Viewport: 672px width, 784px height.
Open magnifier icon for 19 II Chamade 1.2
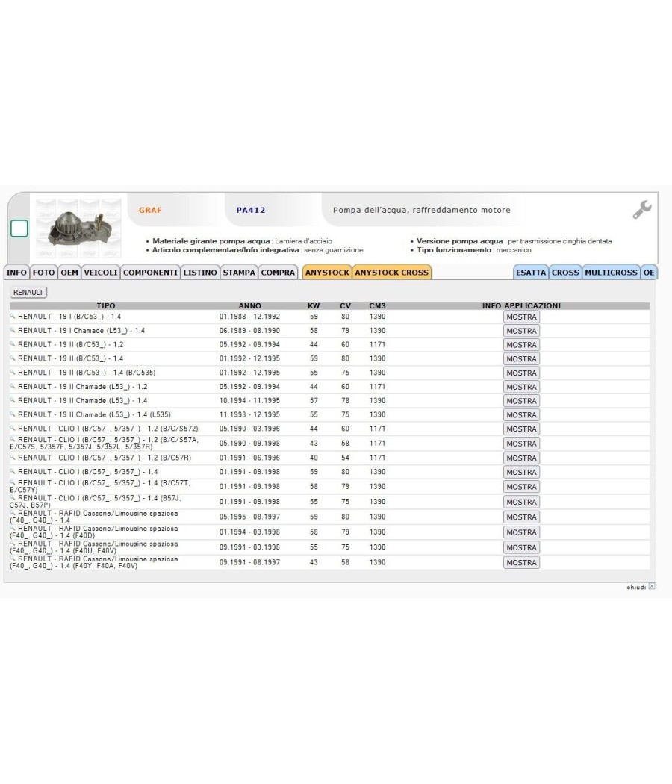coord(13,386)
